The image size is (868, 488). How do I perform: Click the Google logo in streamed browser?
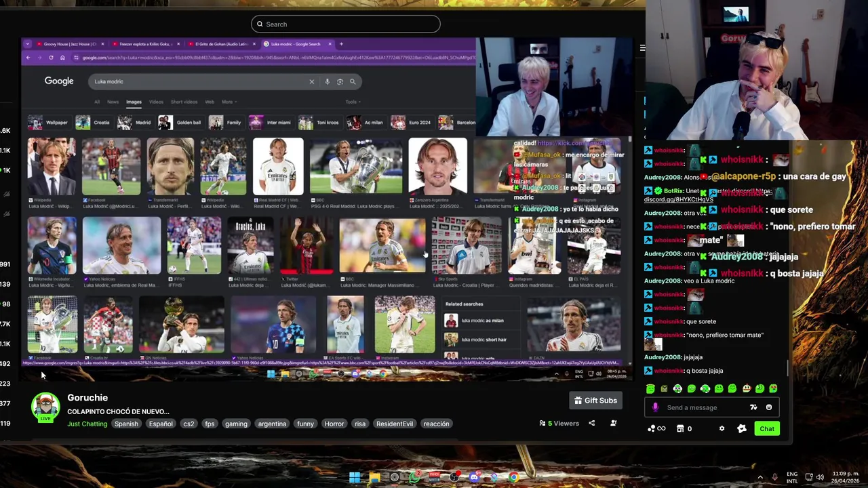click(x=59, y=81)
